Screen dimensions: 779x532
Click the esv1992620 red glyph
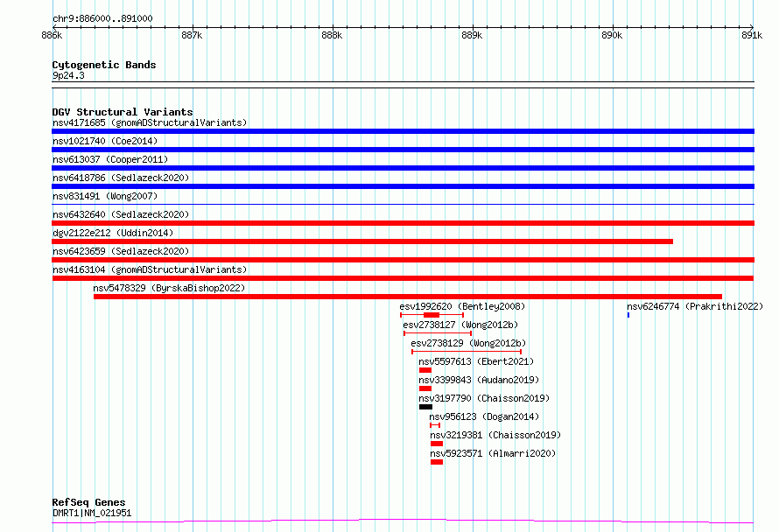[432, 315]
